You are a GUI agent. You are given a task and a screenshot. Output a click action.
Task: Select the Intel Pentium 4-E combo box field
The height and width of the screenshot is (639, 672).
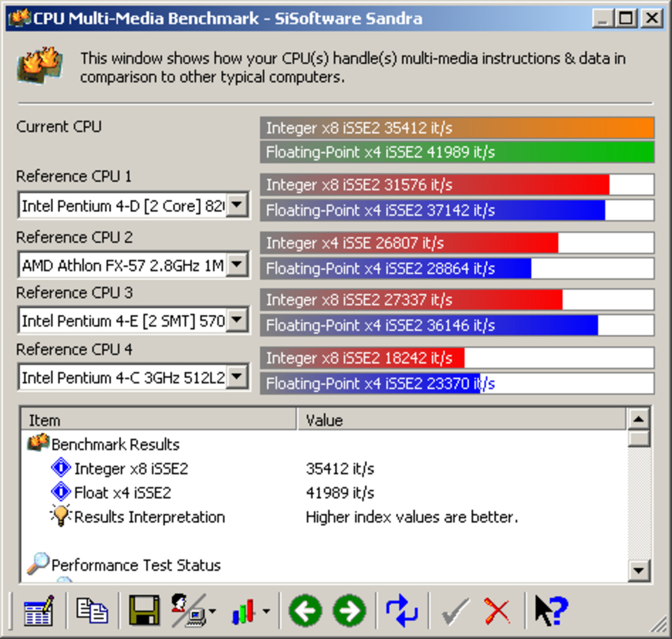134,320
